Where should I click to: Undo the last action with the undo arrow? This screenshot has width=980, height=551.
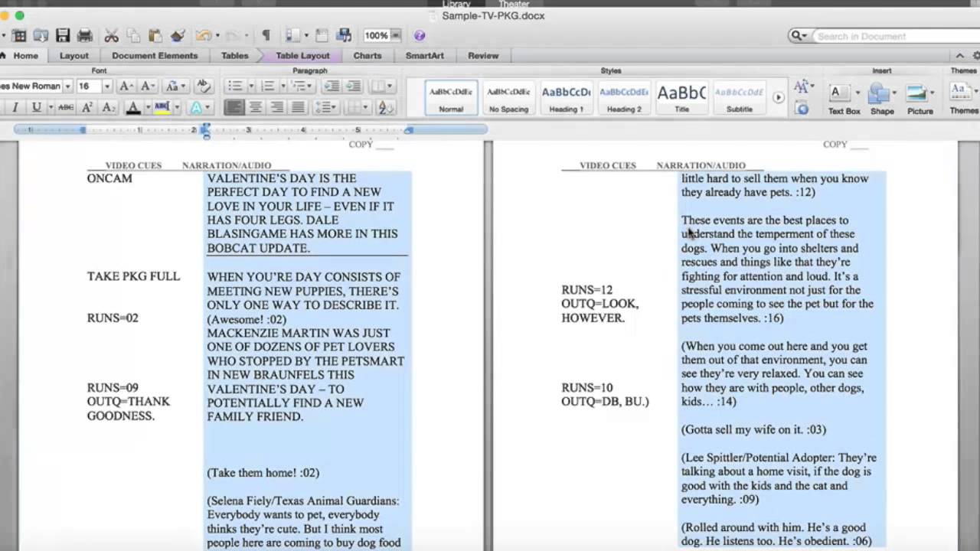click(203, 35)
